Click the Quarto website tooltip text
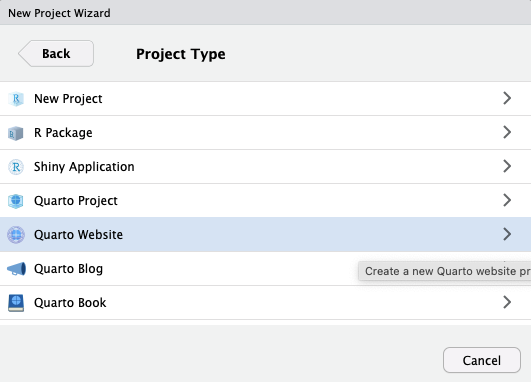Screen dimensions: 531x382 445,271
